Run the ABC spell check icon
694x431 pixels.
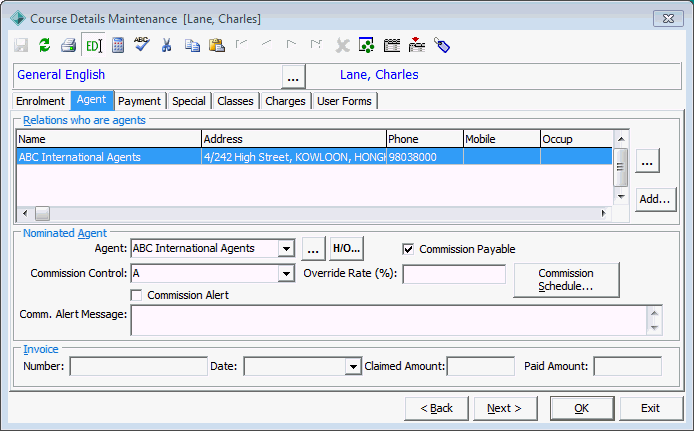(142, 45)
